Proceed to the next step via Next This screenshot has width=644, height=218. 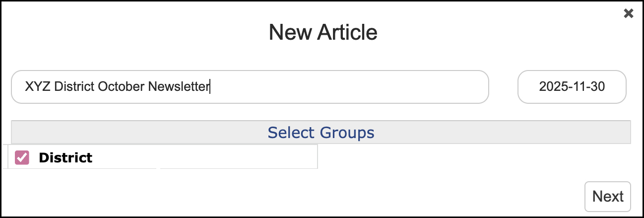[607, 196]
